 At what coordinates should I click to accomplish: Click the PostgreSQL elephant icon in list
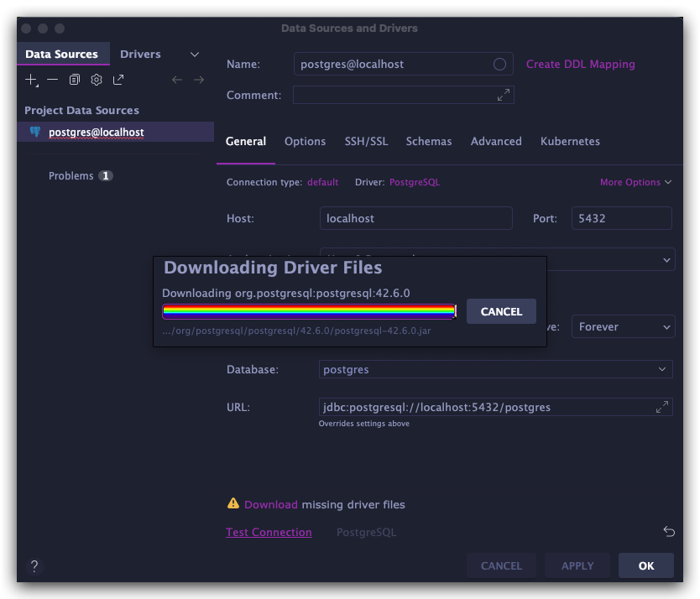pos(35,132)
